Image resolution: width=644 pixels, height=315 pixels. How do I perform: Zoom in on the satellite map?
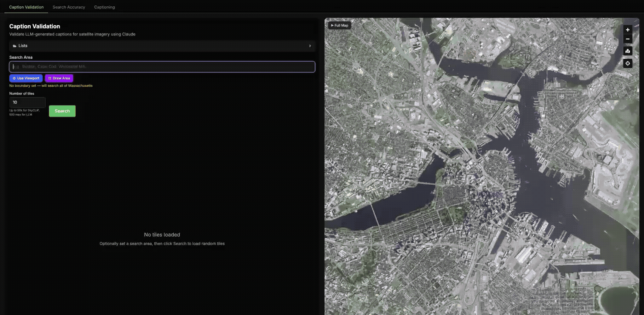(627, 30)
